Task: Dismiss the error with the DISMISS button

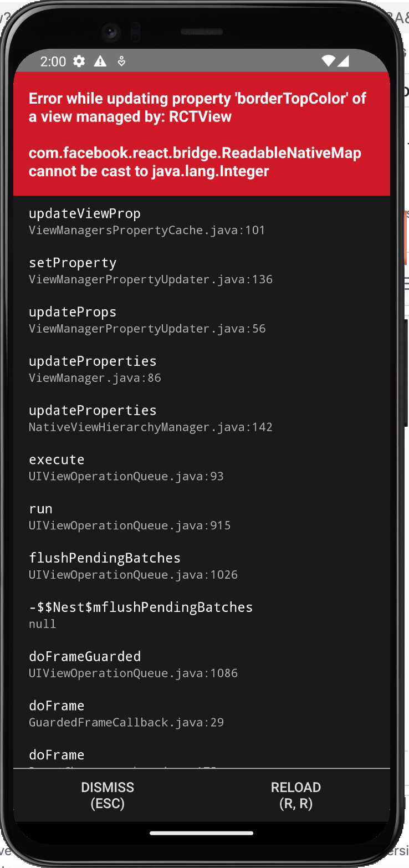Action: [107, 795]
